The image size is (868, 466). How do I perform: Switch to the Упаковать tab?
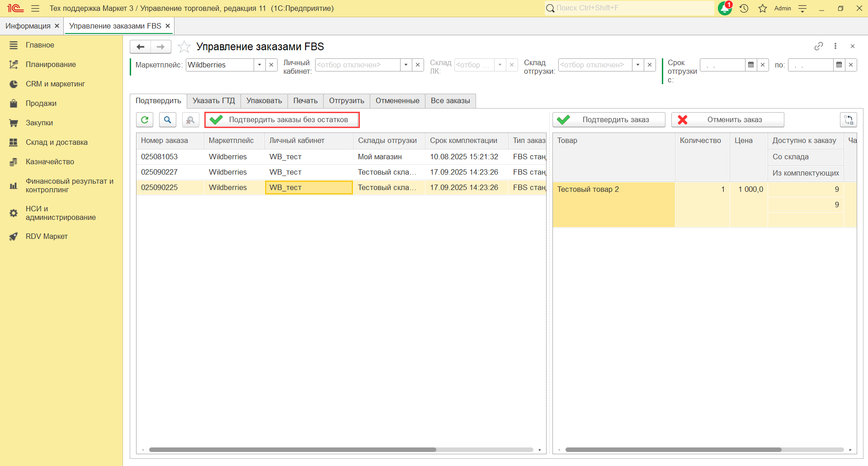point(264,100)
